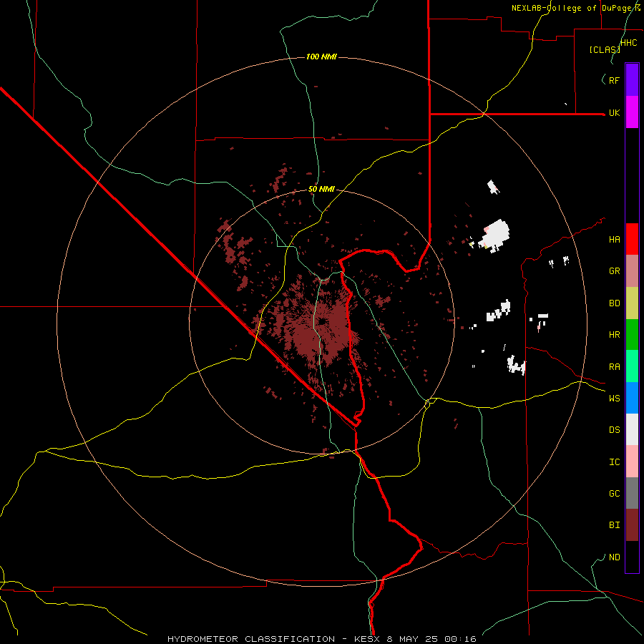Click the RA legend label
This screenshot has height=644, width=644.
point(614,367)
